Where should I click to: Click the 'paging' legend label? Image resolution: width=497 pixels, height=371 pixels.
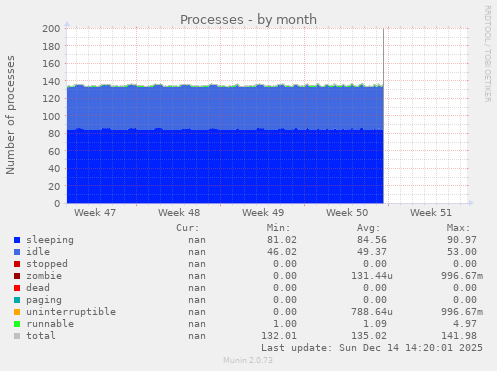click(x=44, y=300)
